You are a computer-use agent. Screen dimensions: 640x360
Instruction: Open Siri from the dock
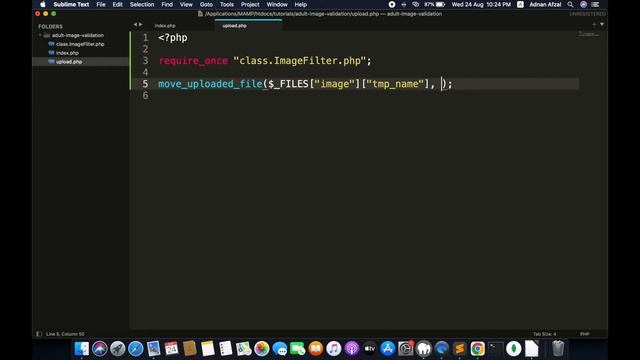tap(100, 349)
